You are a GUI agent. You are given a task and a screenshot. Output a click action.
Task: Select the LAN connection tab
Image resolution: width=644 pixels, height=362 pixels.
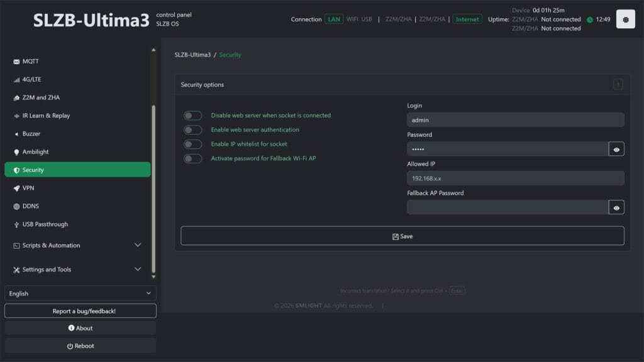(334, 19)
